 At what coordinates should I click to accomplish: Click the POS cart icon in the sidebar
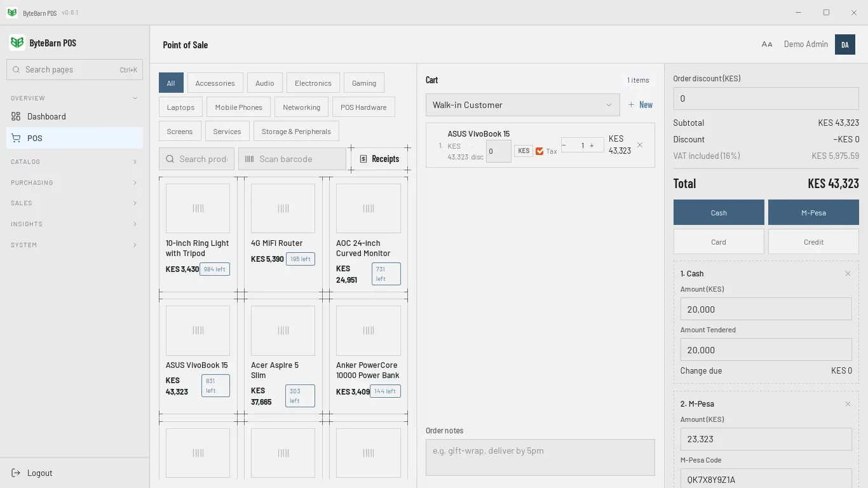(16, 138)
